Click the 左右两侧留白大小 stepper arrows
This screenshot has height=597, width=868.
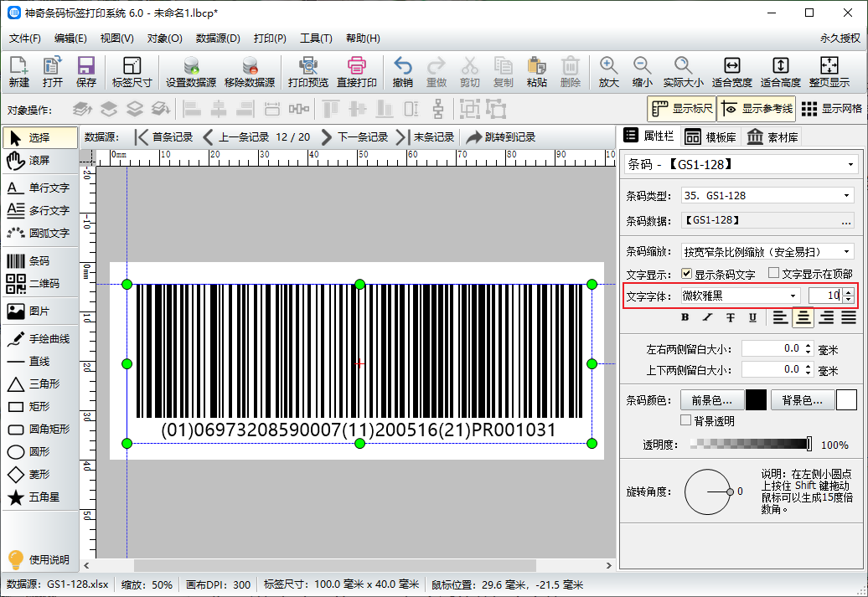[x=809, y=348]
